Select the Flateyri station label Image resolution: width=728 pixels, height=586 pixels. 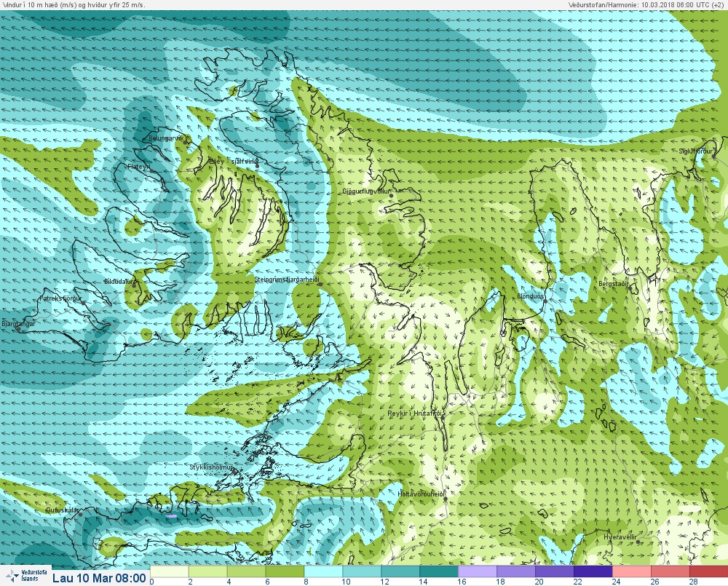[x=139, y=166]
